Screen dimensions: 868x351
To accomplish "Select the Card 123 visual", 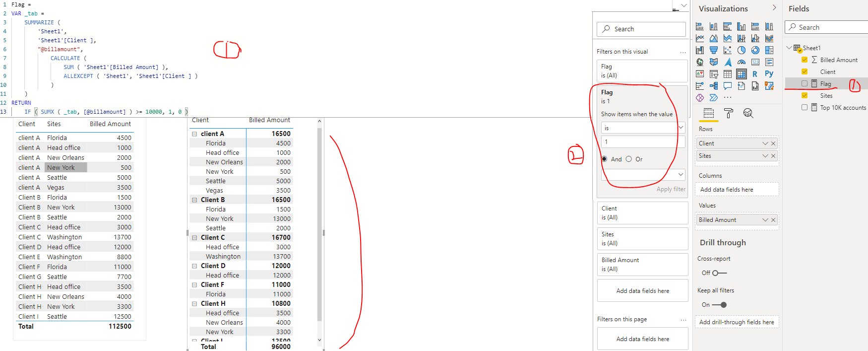I will click(755, 62).
